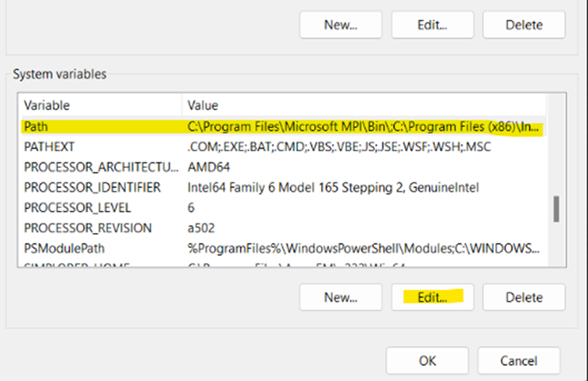Click New under System variables
Screen dimensions: 588x381
pos(341,298)
